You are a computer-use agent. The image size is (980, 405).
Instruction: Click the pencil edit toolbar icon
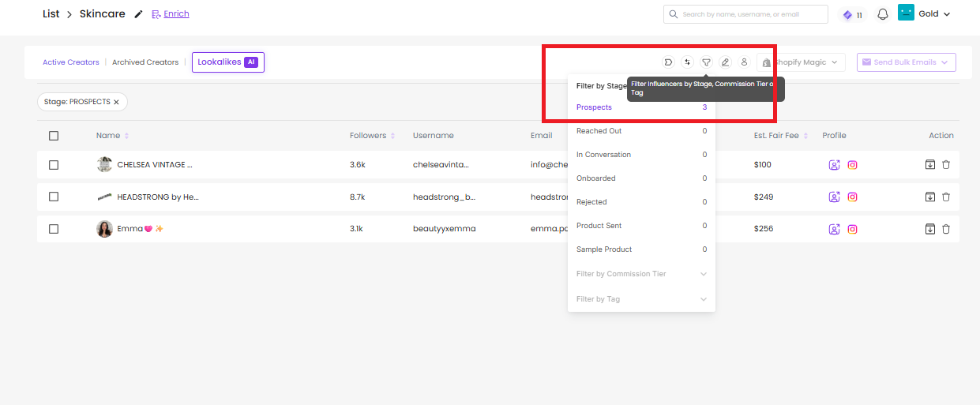pos(725,62)
